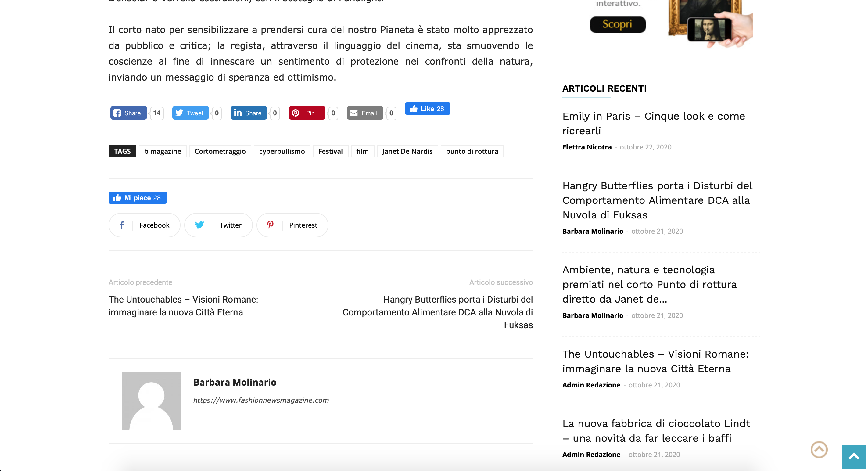Click the Email count 0 bubble
868x471 pixels.
tap(391, 113)
